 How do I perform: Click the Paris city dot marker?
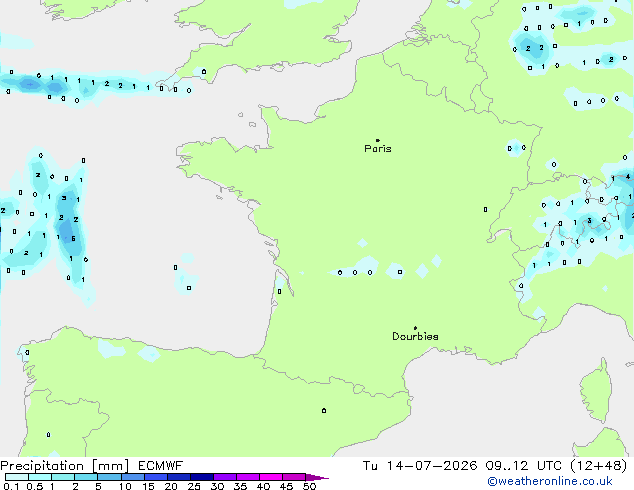(x=378, y=140)
